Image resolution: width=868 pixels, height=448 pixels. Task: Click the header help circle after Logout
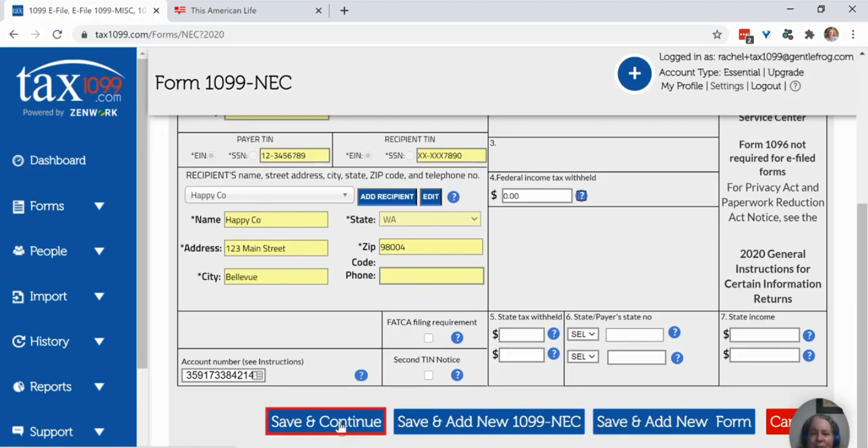pyautogui.click(x=796, y=86)
